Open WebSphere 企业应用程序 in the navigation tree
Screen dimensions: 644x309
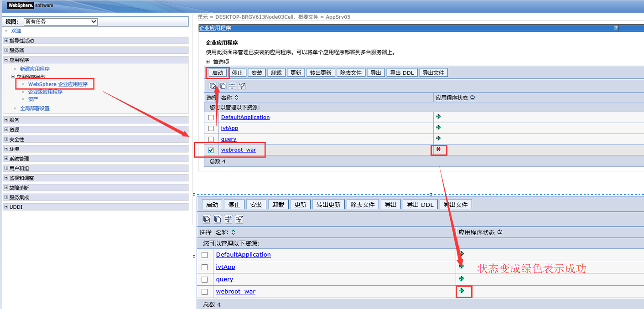(58, 84)
